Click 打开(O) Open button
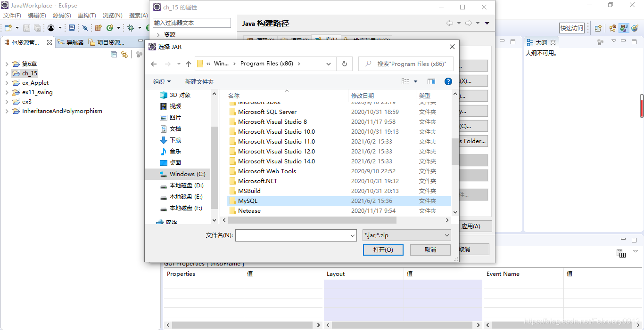 click(x=383, y=250)
